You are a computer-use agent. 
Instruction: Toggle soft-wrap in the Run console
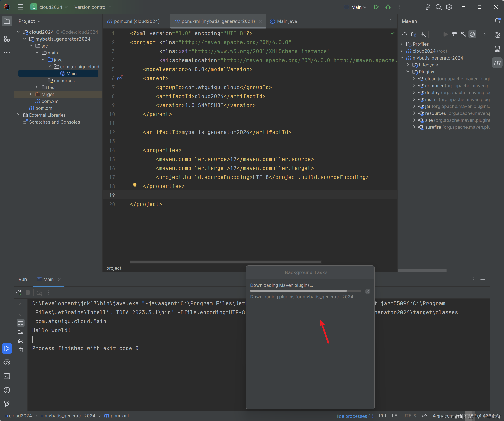click(x=21, y=323)
